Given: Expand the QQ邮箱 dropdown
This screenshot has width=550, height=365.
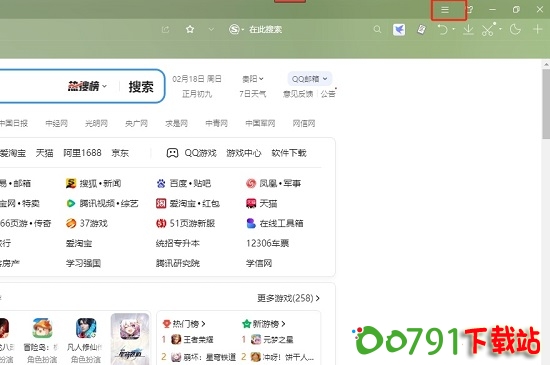Looking at the screenshot, I should 309,79.
